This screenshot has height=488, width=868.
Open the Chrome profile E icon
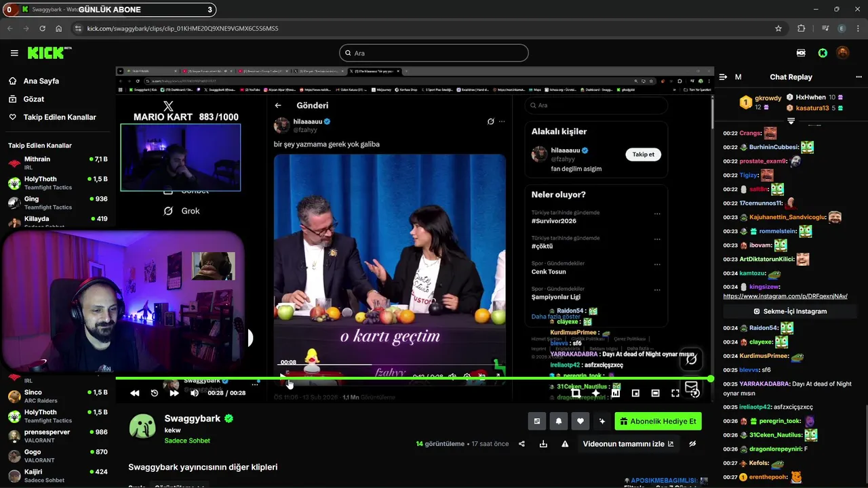tap(842, 28)
